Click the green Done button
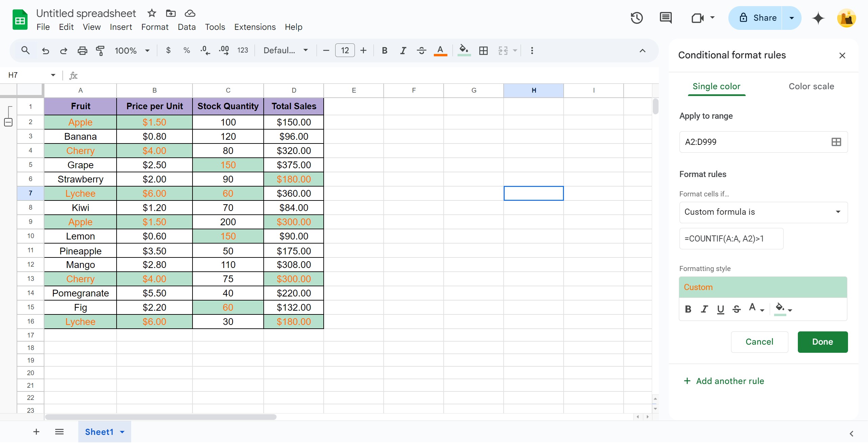 click(x=822, y=342)
